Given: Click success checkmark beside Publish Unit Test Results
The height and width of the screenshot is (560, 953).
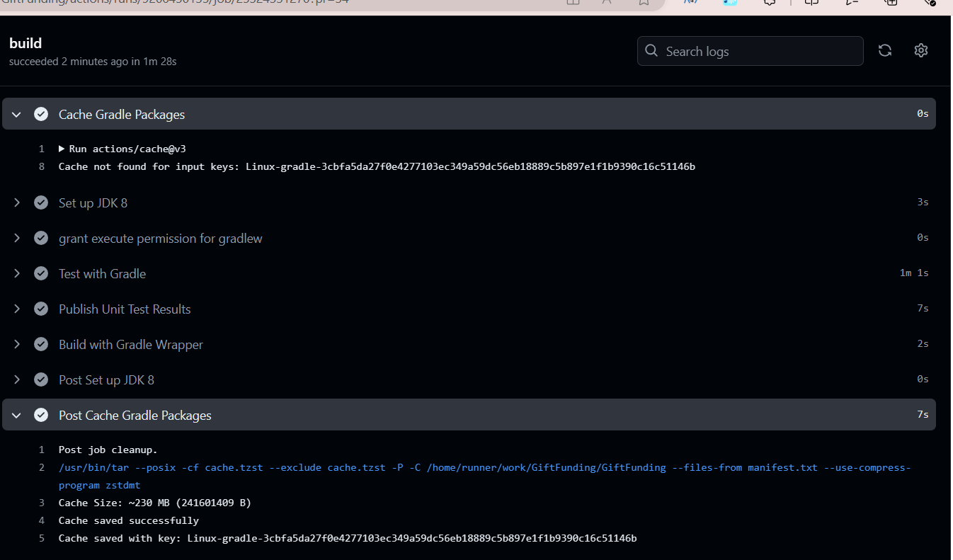Looking at the screenshot, I should click(41, 309).
